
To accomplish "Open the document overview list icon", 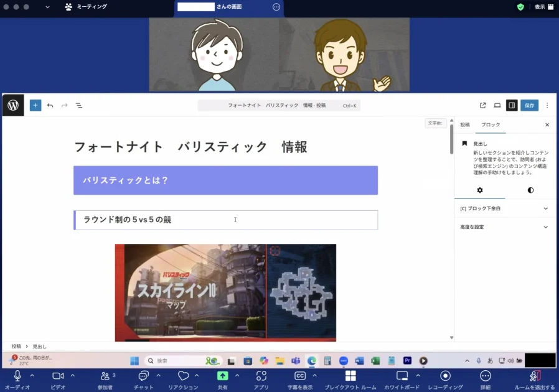I will pos(79,105).
